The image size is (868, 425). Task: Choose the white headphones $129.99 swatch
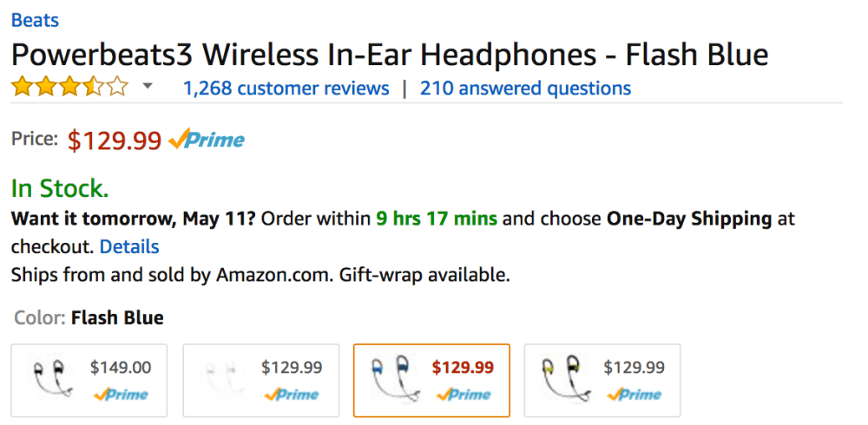(x=260, y=380)
